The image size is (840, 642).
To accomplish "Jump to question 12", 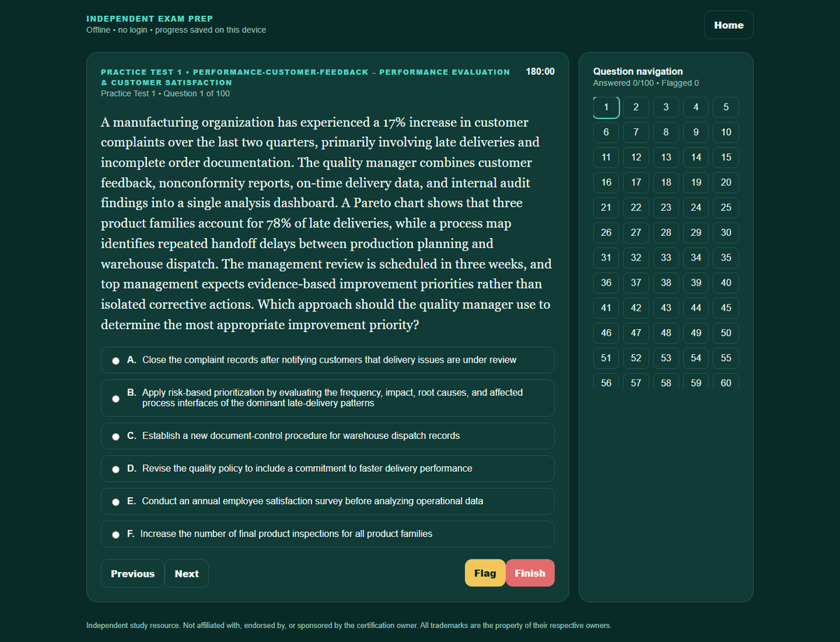I will point(636,158).
